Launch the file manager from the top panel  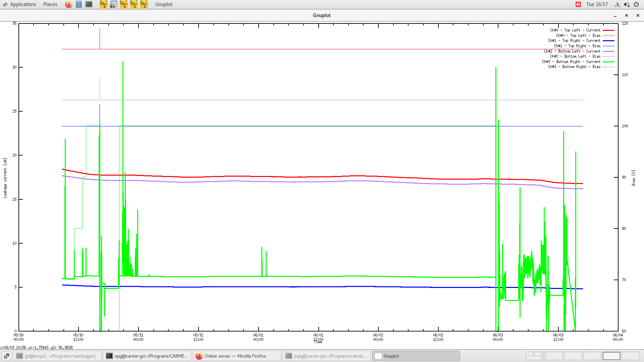pyautogui.click(x=78, y=4)
